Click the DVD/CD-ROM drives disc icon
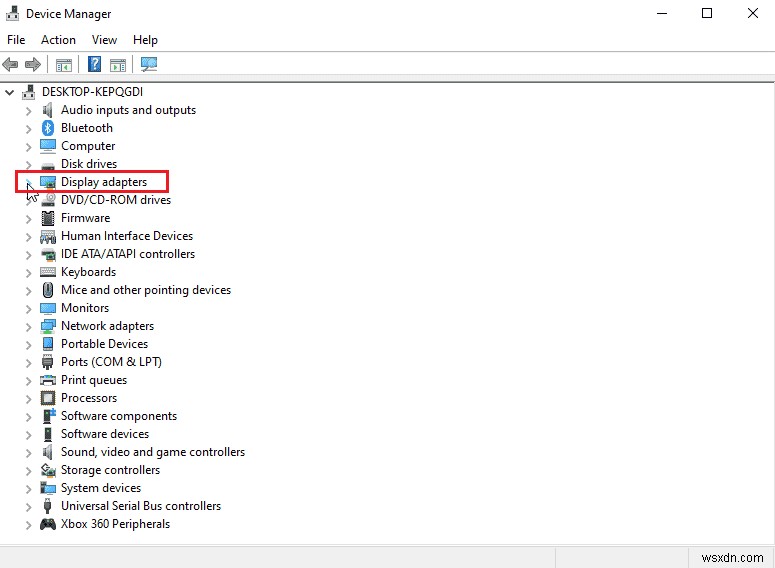Screen dimensions: 775x568 pos(48,200)
